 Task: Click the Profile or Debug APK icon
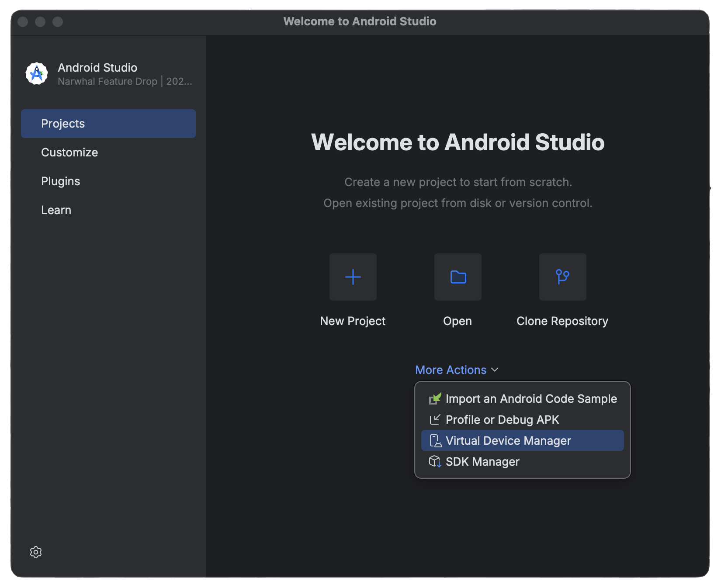[435, 420]
